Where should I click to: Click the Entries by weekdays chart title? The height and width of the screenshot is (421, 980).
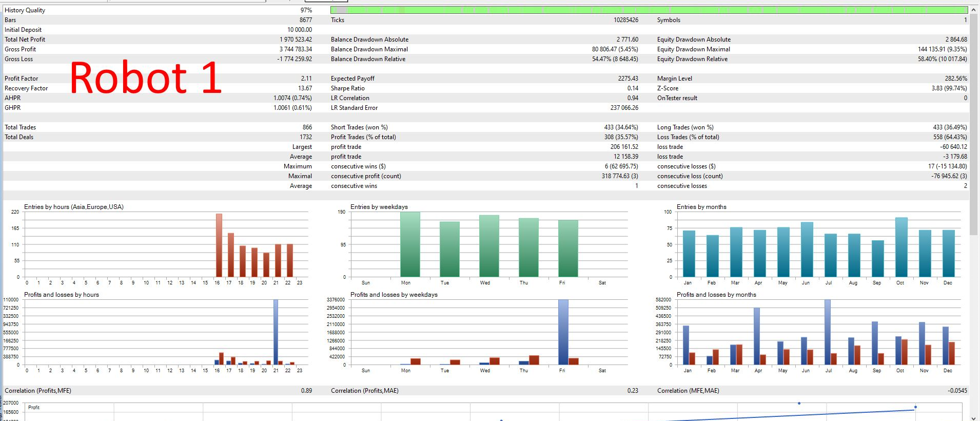pos(379,207)
